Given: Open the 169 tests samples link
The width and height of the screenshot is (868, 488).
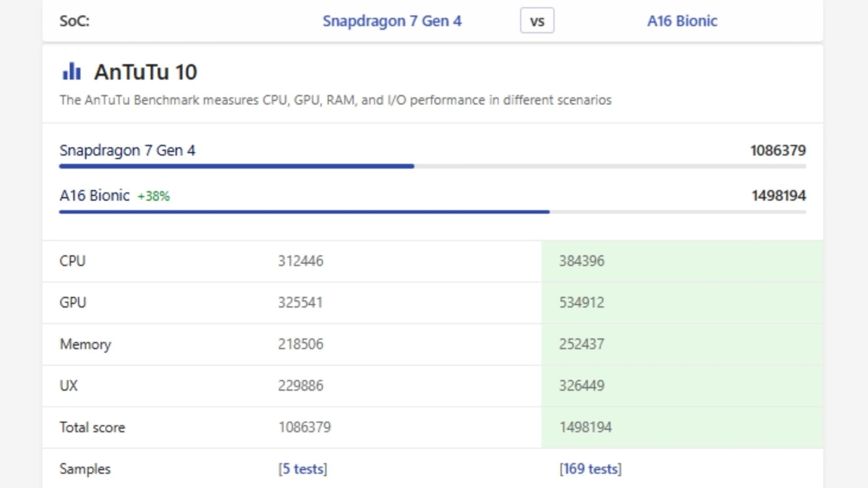Looking at the screenshot, I should (x=590, y=469).
